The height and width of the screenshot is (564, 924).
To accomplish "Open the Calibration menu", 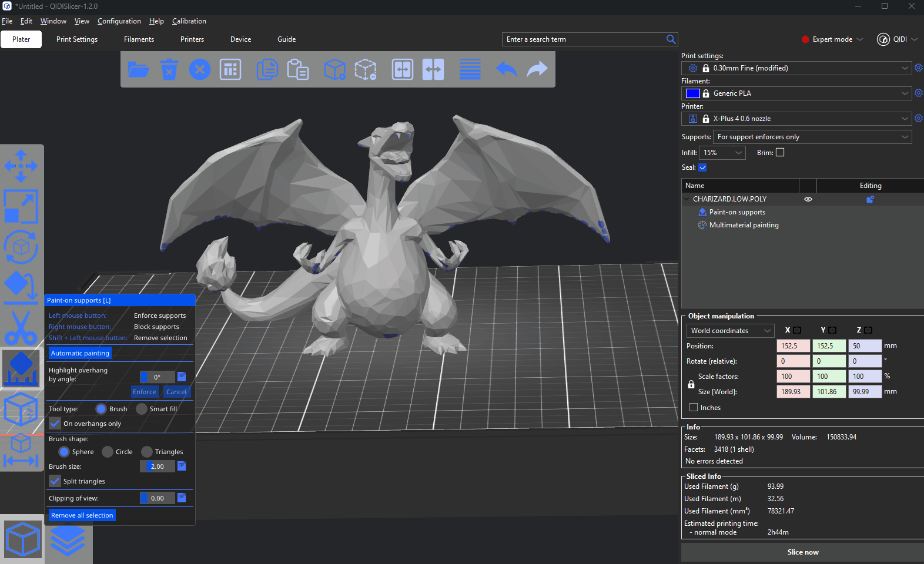I will [x=189, y=21].
